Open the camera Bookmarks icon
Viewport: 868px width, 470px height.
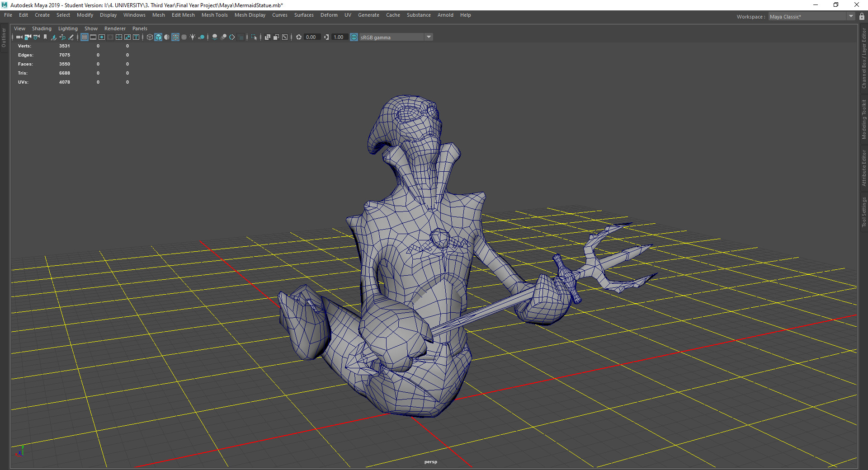coord(45,37)
